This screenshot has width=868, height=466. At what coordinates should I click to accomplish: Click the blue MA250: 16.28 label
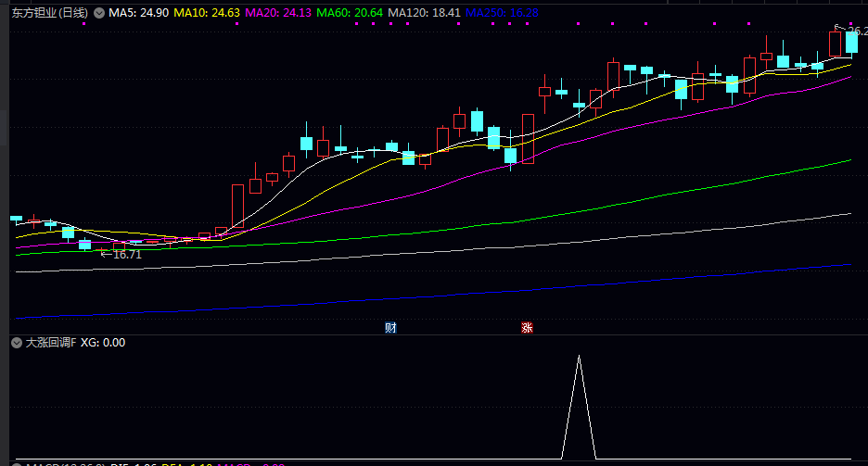tap(501, 13)
